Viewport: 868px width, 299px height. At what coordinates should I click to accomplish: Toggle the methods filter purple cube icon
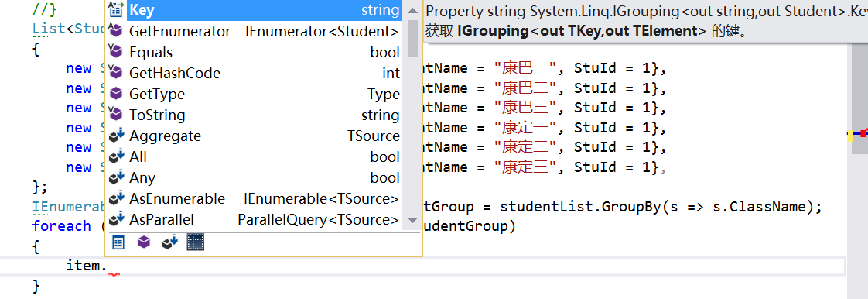point(144,242)
